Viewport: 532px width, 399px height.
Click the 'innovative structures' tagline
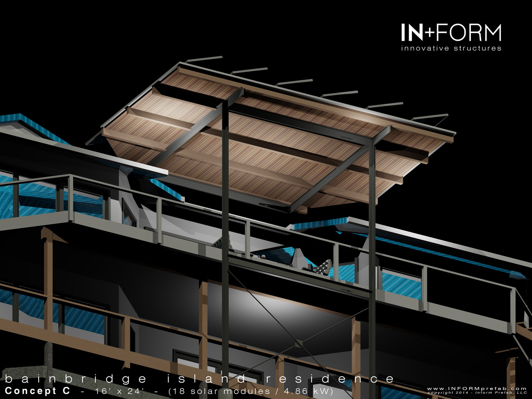click(451, 48)
